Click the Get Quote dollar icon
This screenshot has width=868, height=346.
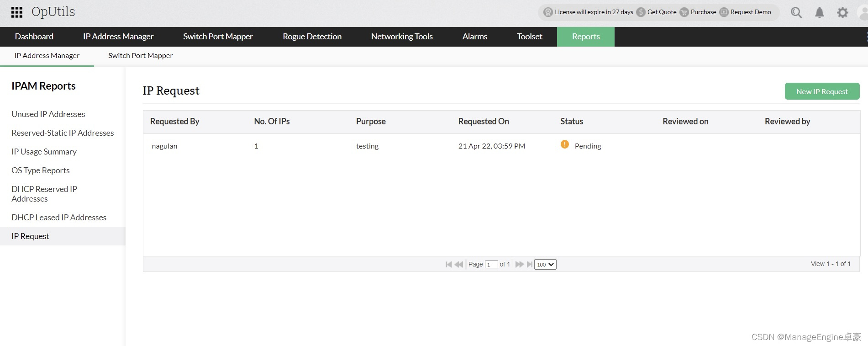pyautogui.click(x=641, y=12)
